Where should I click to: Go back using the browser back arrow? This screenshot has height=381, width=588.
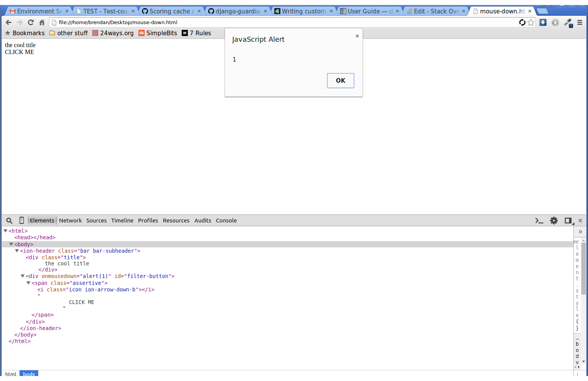click(x=8, y=23)
